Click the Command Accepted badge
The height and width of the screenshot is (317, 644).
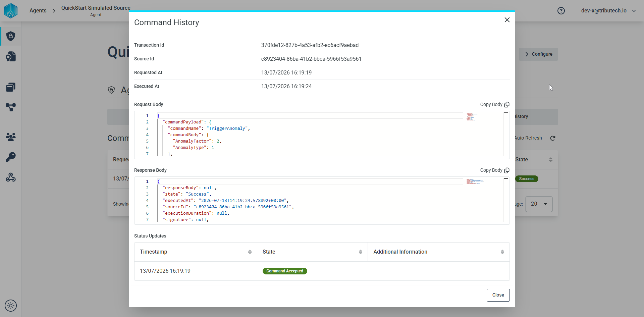click(285, 271)
